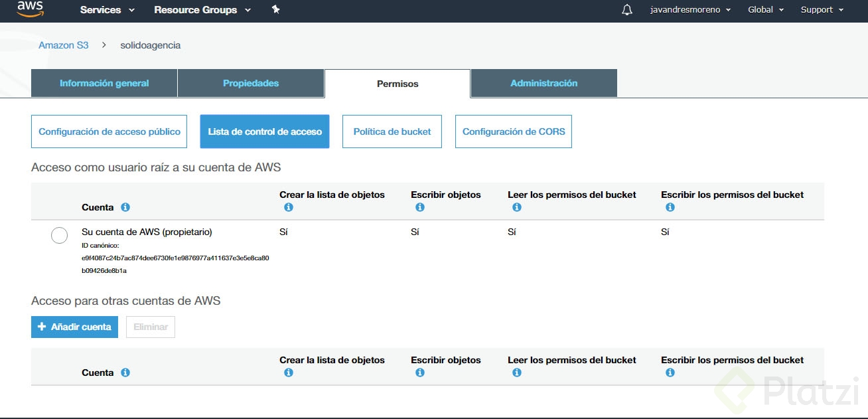This screenshot has height=419, width=868.
Task: Show Cuenta info icon in other accounts table
Action: [125, 373]
